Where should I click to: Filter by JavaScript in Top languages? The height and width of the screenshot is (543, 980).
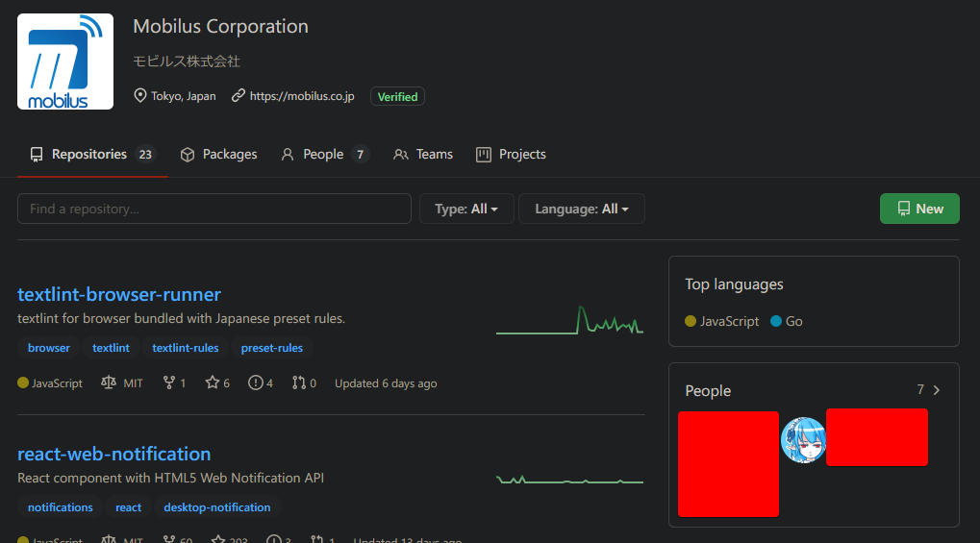(722, 321)
